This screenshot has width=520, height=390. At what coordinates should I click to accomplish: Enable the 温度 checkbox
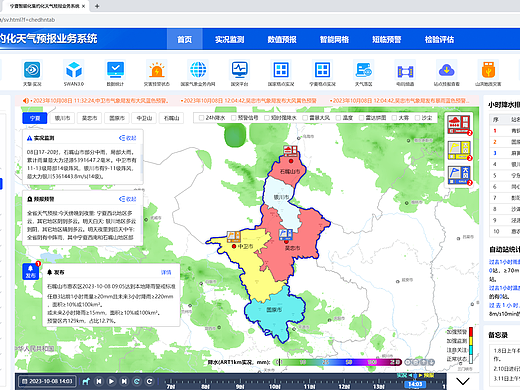[x=338, y=118]
